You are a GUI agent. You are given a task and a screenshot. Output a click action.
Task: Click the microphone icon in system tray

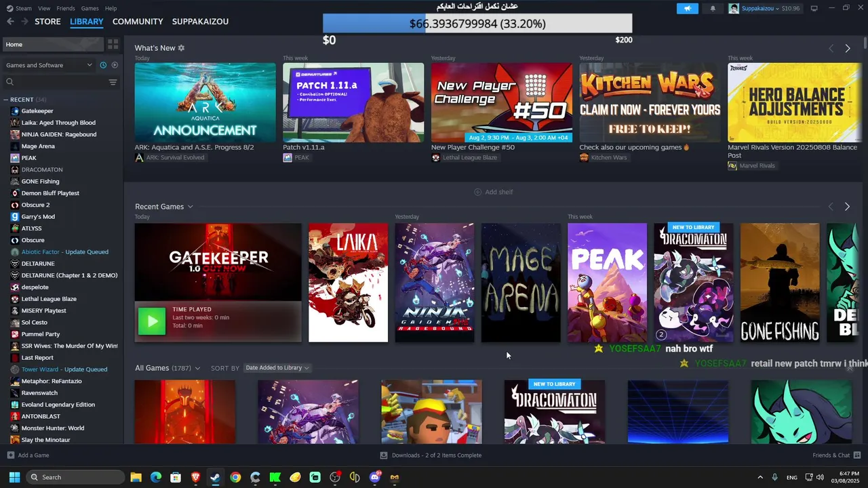775,477
